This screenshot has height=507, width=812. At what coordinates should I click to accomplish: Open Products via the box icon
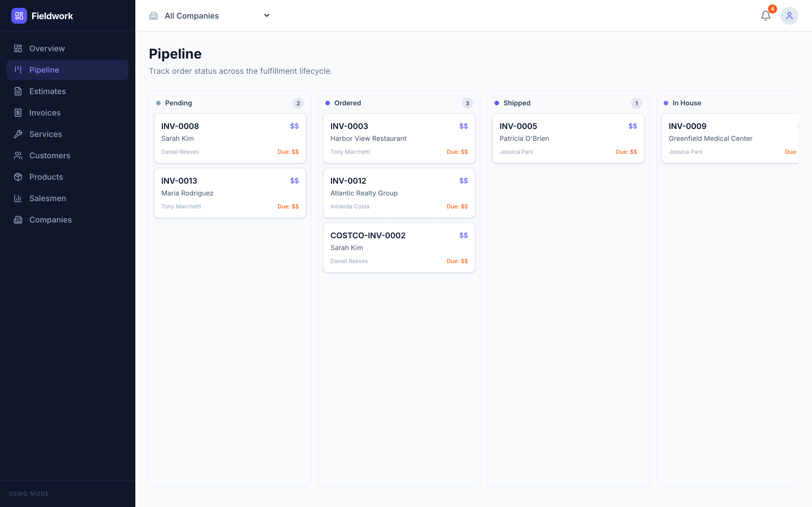18,177
